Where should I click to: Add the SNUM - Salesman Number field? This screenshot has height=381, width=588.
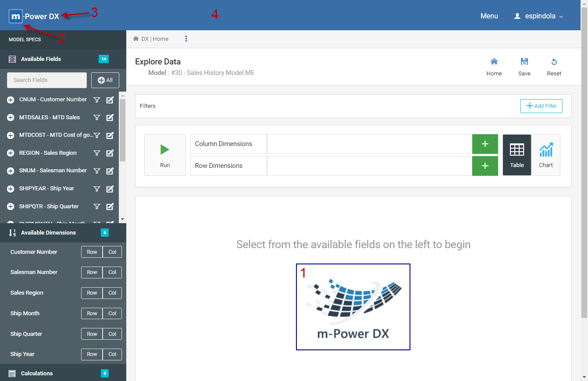coord(11,171)
